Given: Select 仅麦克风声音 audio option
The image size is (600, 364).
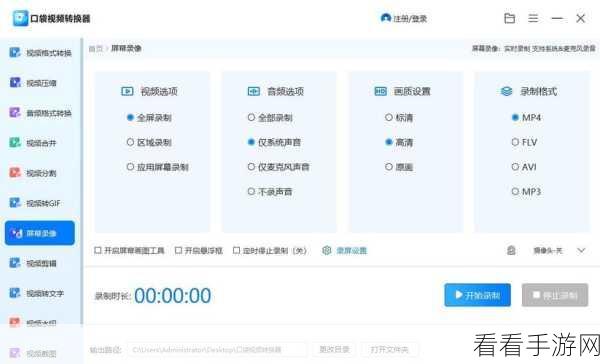Looking at the screenshot, I should [279, 167].
